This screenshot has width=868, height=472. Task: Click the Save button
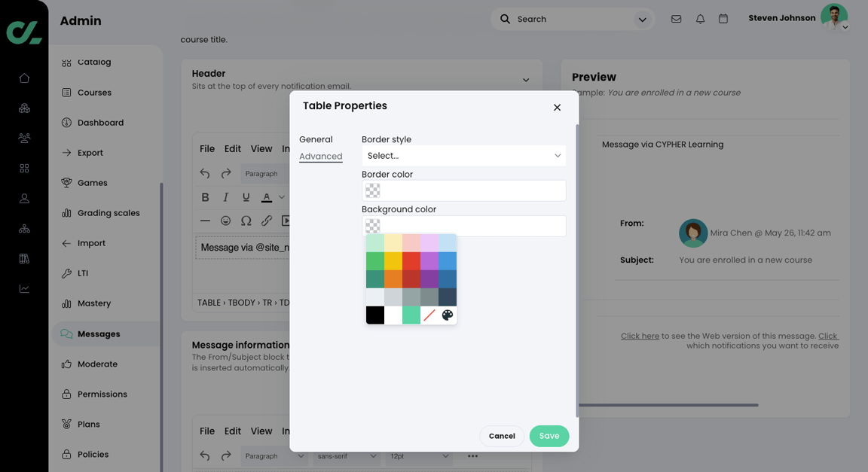coord(549,436)
